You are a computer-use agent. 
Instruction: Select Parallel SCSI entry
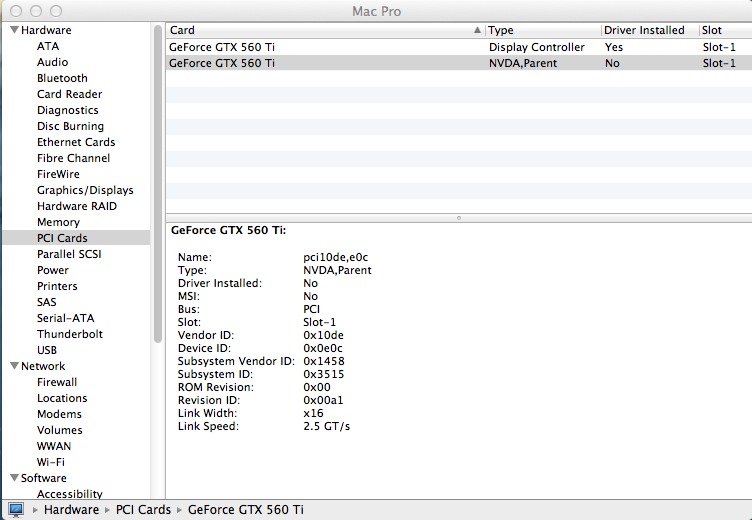pos(69,254)
